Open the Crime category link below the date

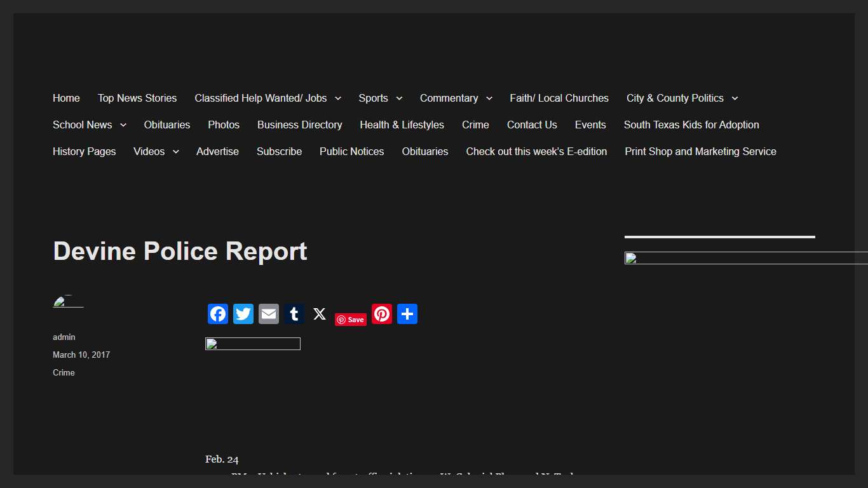(x=64, y=372)
